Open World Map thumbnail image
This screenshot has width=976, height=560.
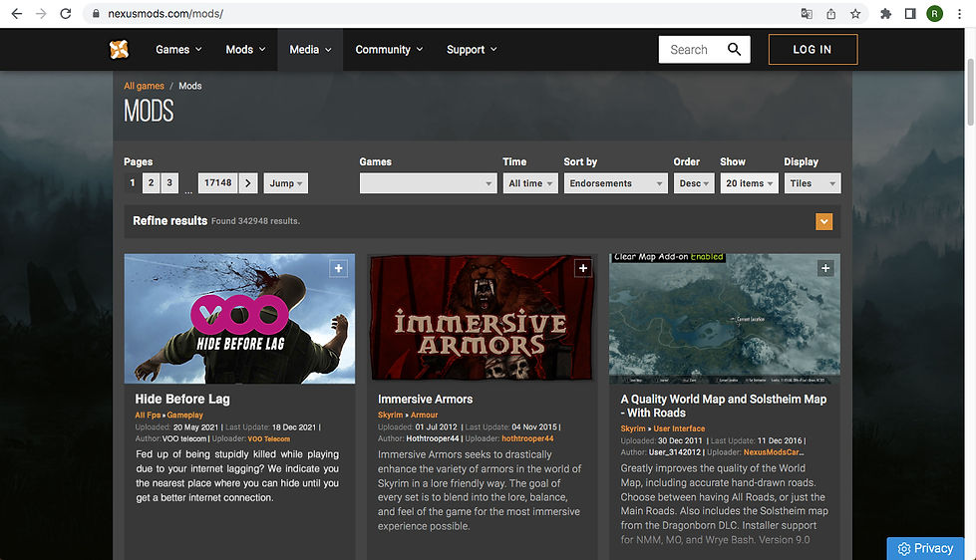725,319
